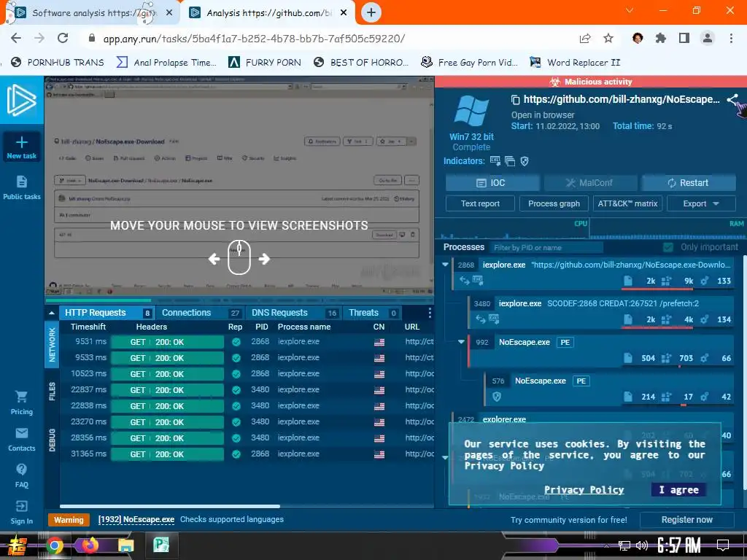747x560 pixels.
Task: Click I agree on cookie notice
Action: 678,489
